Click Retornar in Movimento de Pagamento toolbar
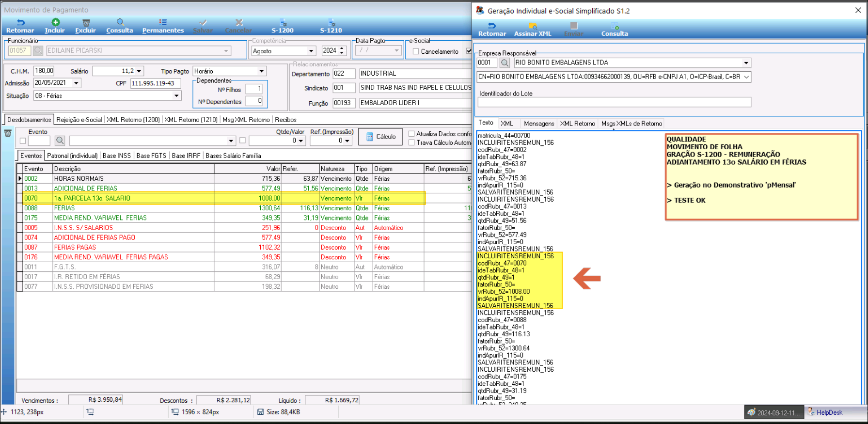The height and width of the screenshot is (424, 868). [x=20, y=26]
